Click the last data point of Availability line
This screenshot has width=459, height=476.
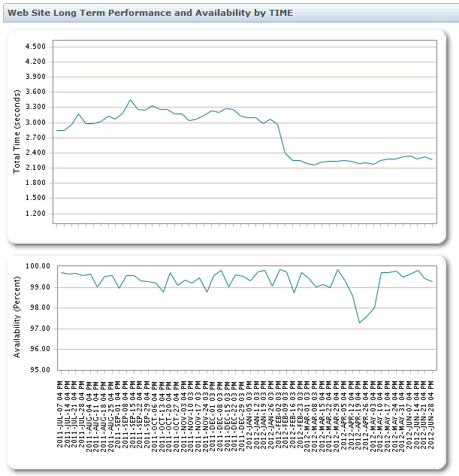[x=432, y=282]
